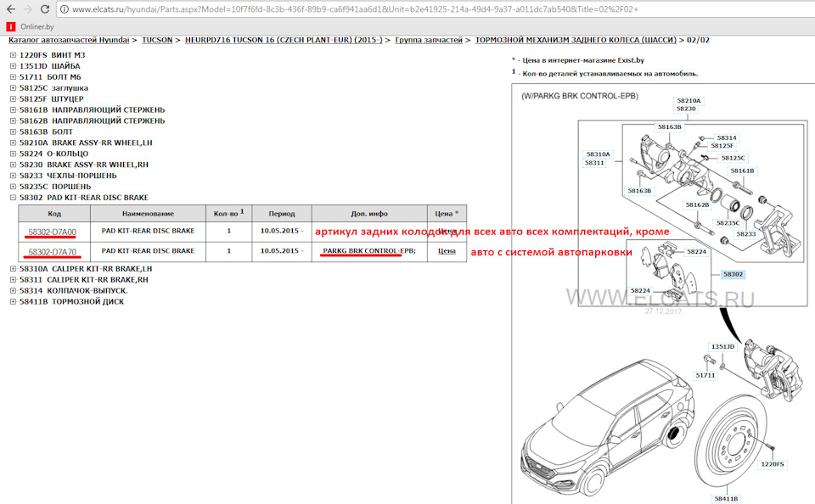Select the 58311 label in the diagram
The width and height of the screenshot is (815, 504).
tap(594, 163)
